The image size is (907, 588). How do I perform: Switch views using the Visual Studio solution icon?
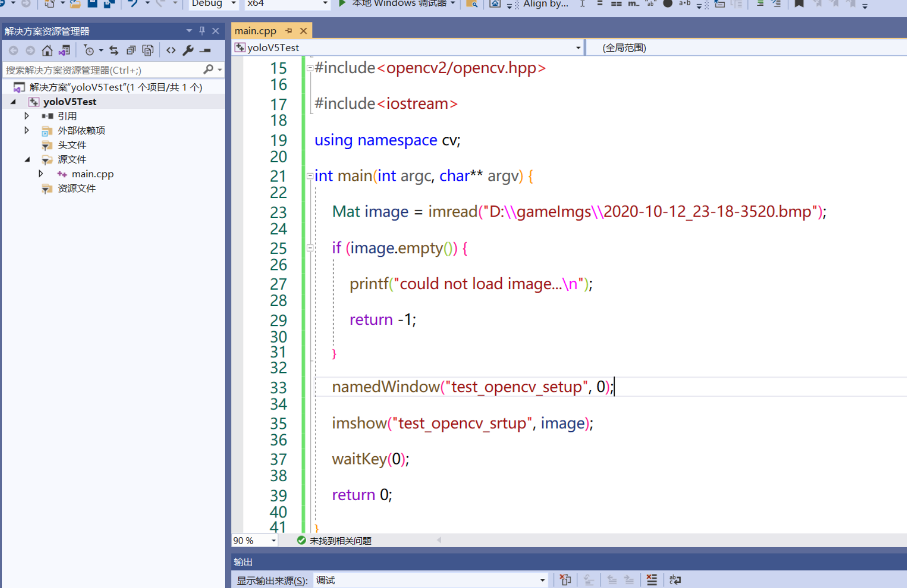pos(64,50)
